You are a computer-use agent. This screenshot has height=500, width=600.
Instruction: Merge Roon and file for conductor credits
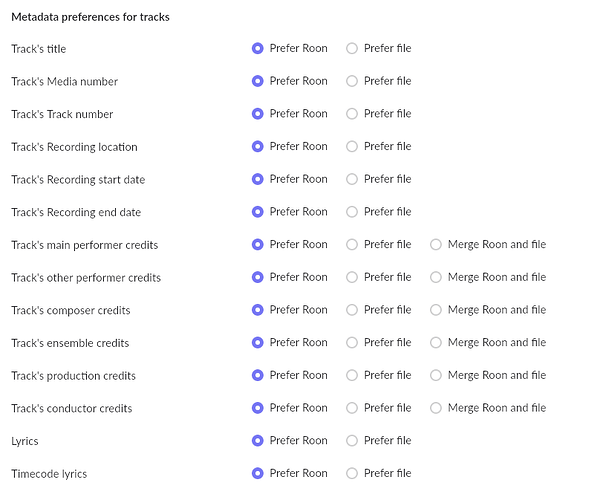[436, 408]
